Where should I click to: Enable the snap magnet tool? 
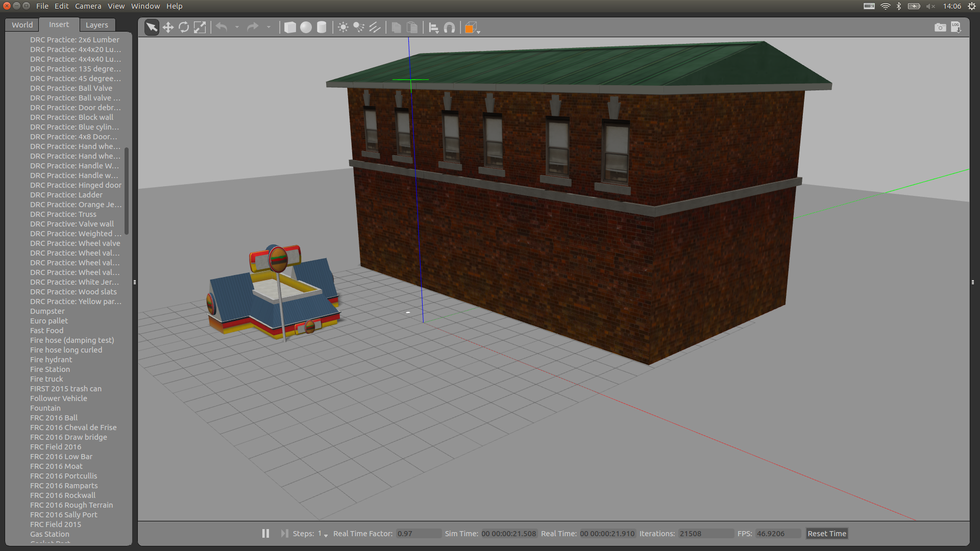(449, 28)
